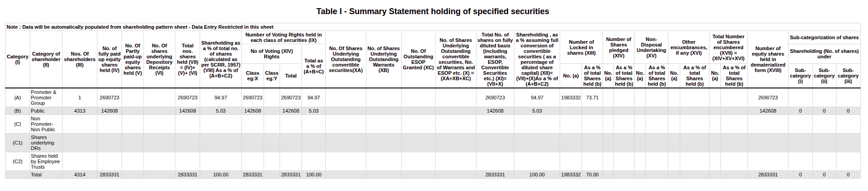Select the data entry restricted note row

(x=140, y=27)
